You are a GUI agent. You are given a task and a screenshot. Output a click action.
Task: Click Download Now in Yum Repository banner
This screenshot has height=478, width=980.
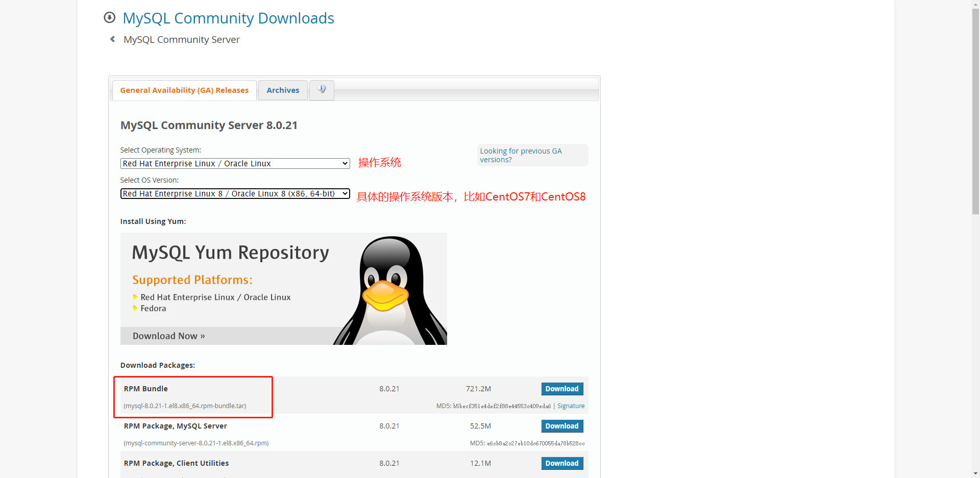coord(169,336)
